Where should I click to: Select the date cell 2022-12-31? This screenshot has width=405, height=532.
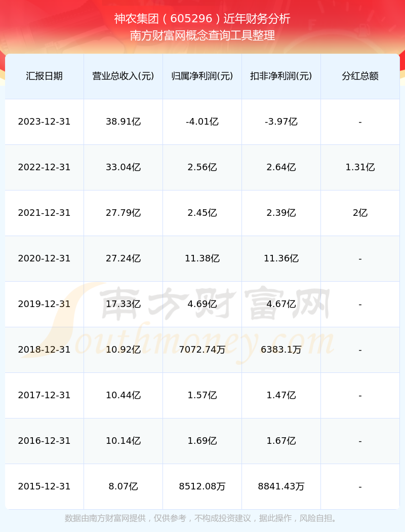[x=44, y=167]
